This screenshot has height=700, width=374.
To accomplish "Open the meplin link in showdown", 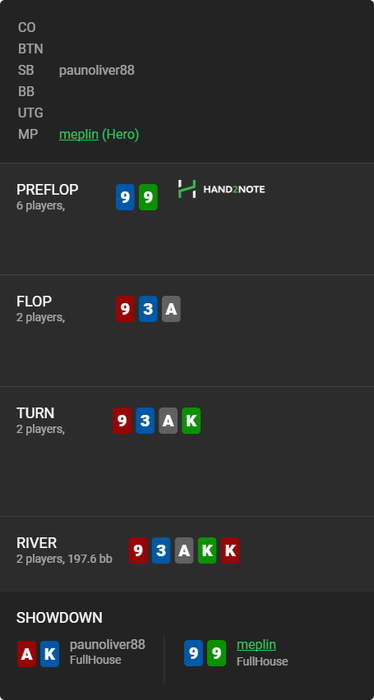I will (x=256, y=645).
